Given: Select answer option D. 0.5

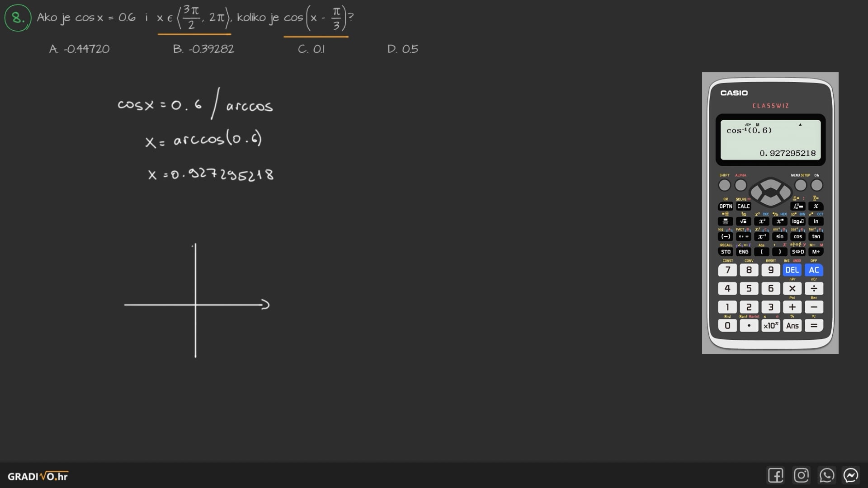Looking at the screenshot, I should (x=402, y=49).
